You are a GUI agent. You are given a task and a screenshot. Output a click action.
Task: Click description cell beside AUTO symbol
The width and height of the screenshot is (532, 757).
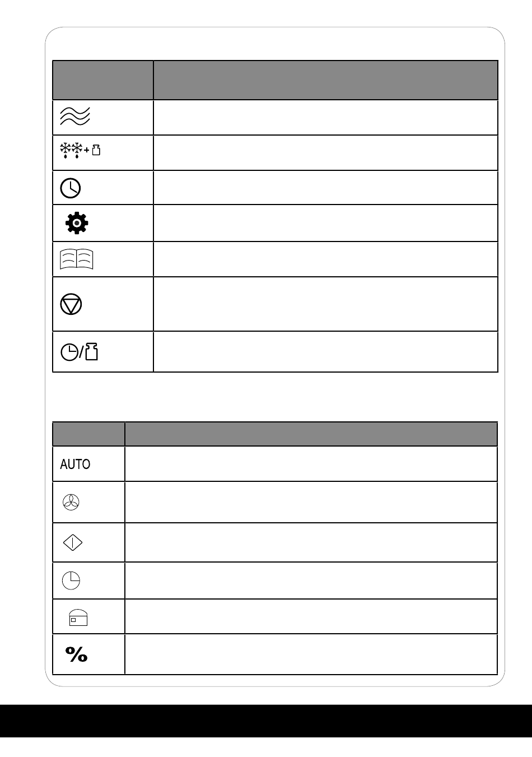point(311,463)
